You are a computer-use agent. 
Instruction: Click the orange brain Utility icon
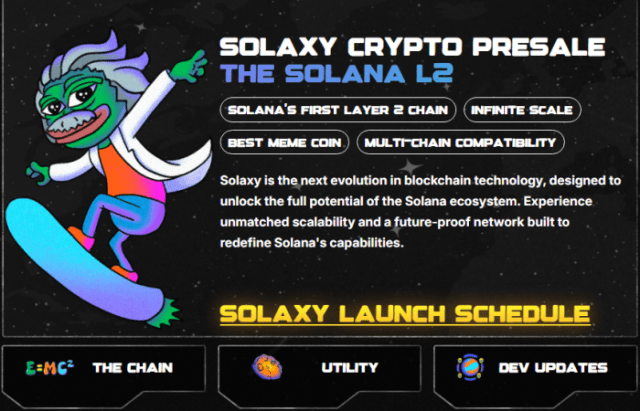click(267, 367)
